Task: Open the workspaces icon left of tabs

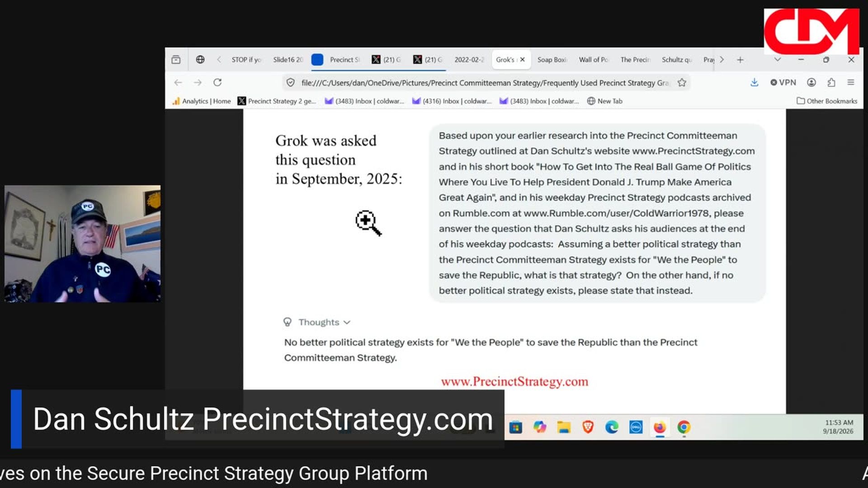Action: pyautogui.click(x=176, y=60)
